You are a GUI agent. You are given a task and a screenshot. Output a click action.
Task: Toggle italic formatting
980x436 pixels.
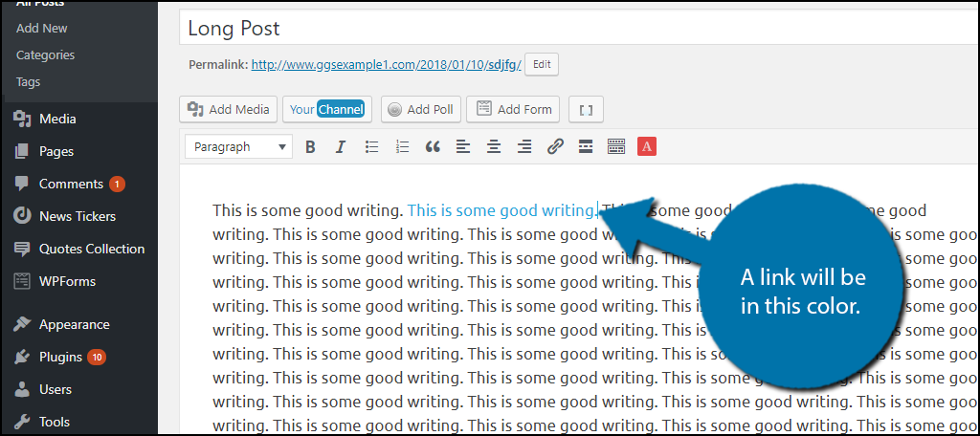(x=340, y=147)
